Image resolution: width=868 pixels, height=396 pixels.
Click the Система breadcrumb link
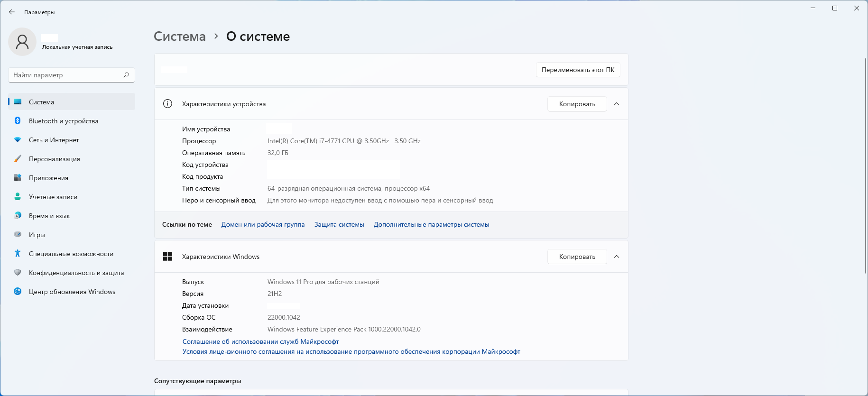(x=180, y=37)
